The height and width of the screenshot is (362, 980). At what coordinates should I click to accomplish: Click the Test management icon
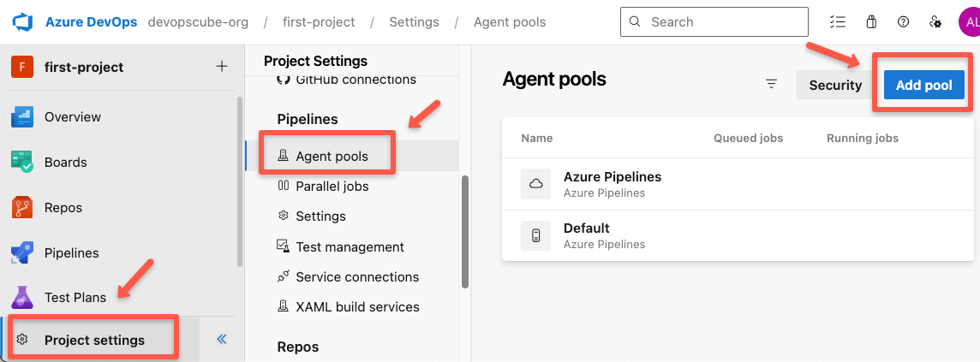(284, 246)
